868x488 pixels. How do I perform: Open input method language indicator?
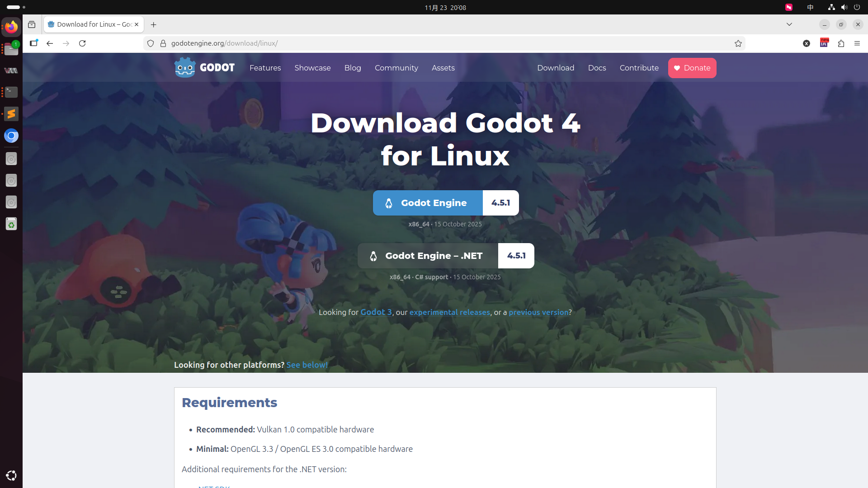click(810, 7)
